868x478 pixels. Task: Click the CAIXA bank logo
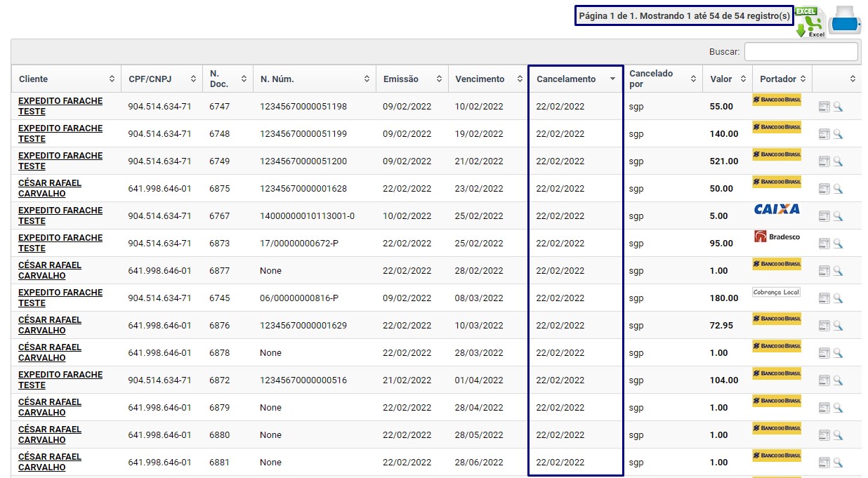point(776,209)
